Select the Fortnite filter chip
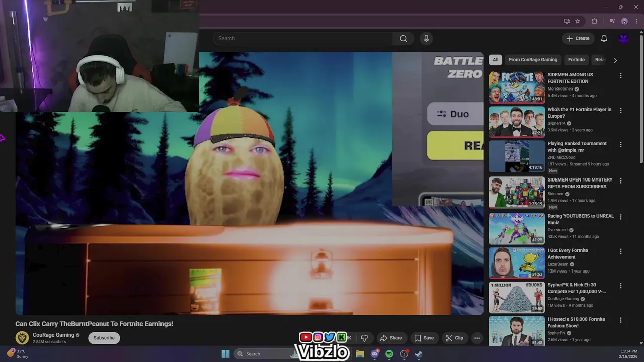Screen dimensions: 644x362 click(x=576, y=60)
